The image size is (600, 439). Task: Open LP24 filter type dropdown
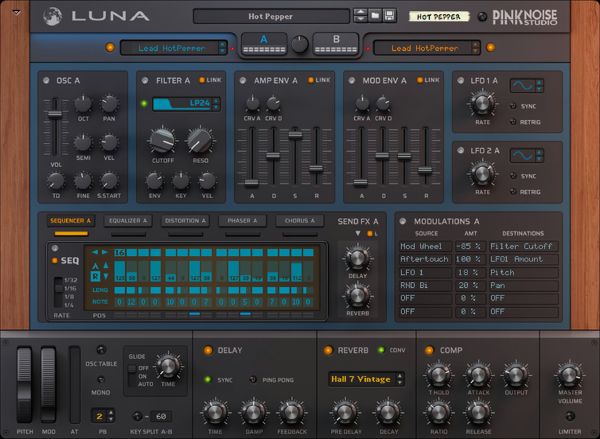tap(186, 104)
